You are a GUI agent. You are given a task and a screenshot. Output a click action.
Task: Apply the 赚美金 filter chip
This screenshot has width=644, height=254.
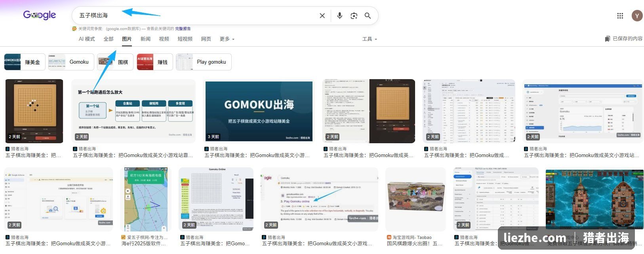click(x=25, y=62)
